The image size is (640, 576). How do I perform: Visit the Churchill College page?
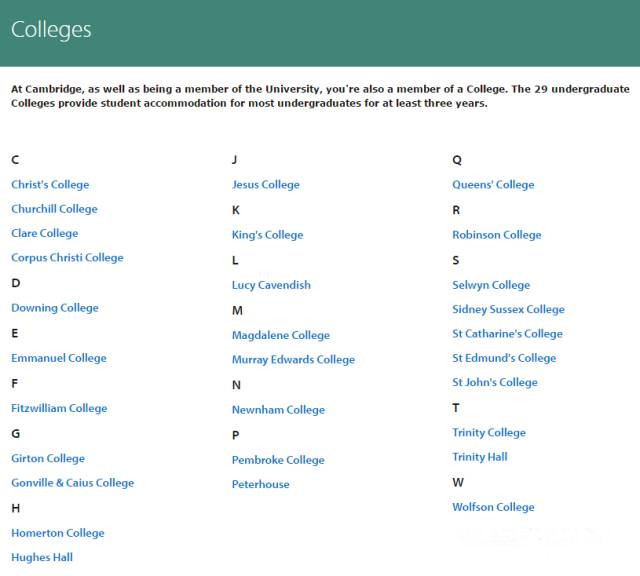(54, 209)
